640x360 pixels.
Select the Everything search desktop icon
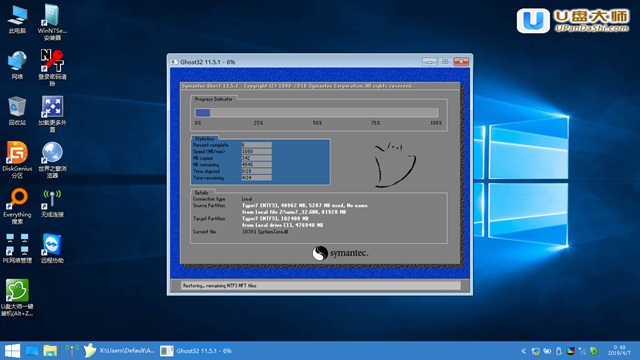(17, 206)
